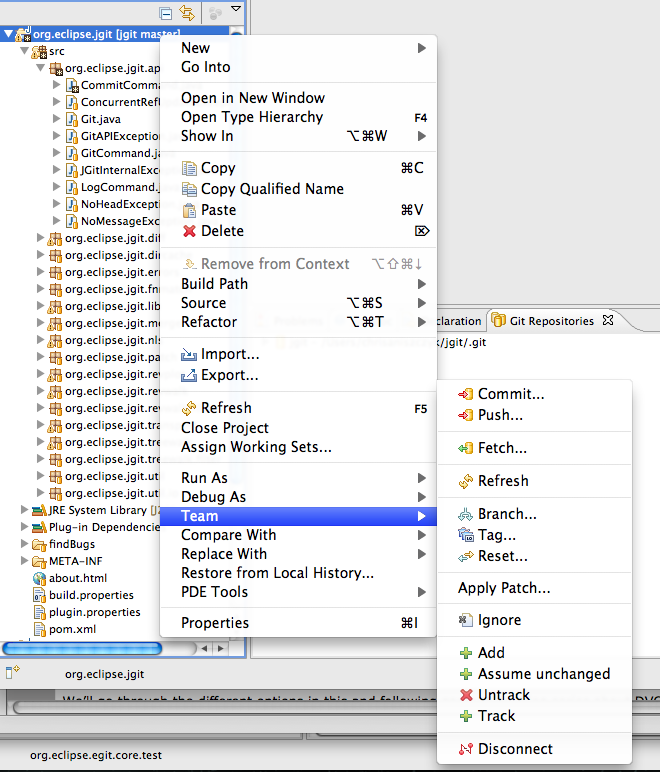Click the Push icon in Team submenu
Image resolution: width=660 pixels, height=772 pixels.
point(466,415)
